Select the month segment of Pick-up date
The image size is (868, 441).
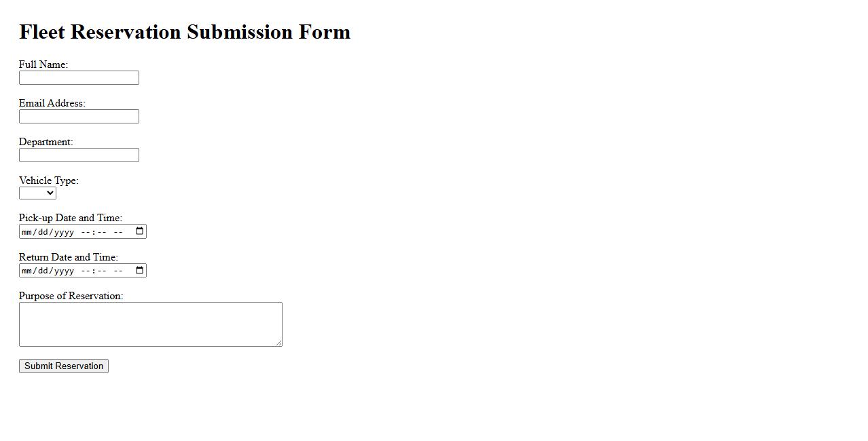tap(26, 232)
